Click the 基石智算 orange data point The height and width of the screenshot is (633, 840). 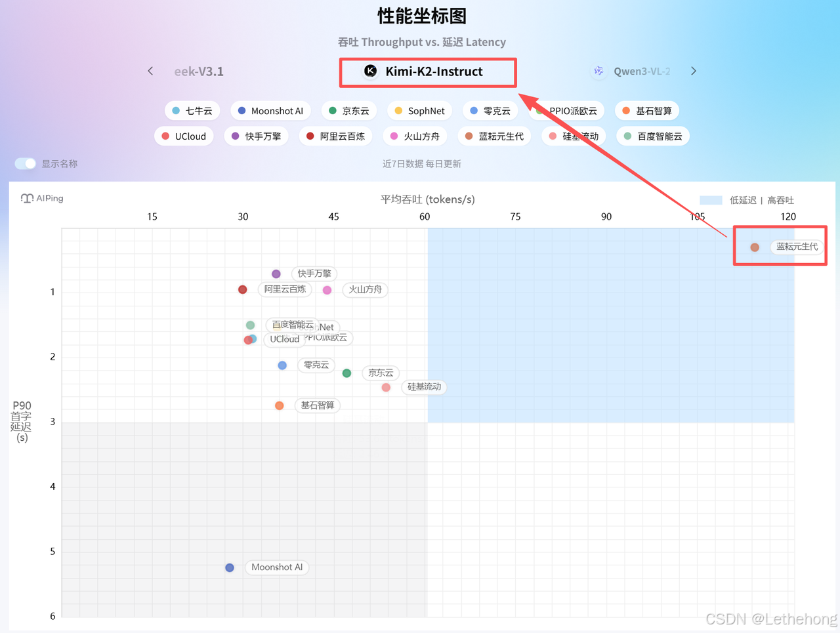click(x=280, y=406)
